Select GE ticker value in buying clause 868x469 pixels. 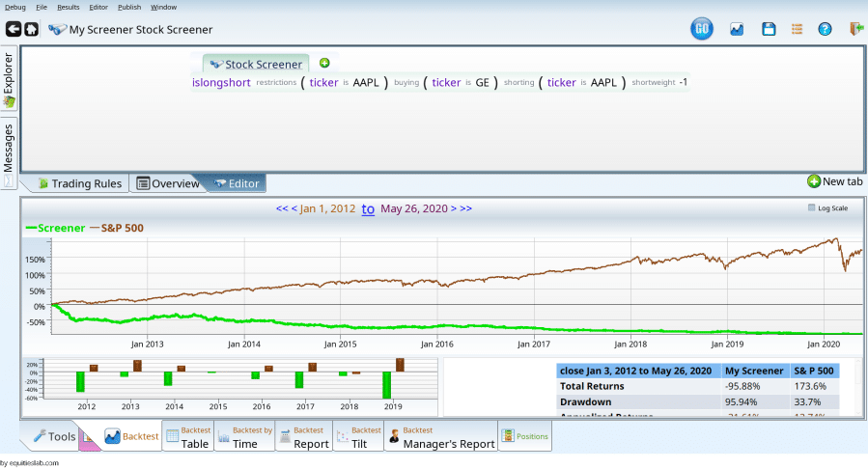(x=482, y=82)
